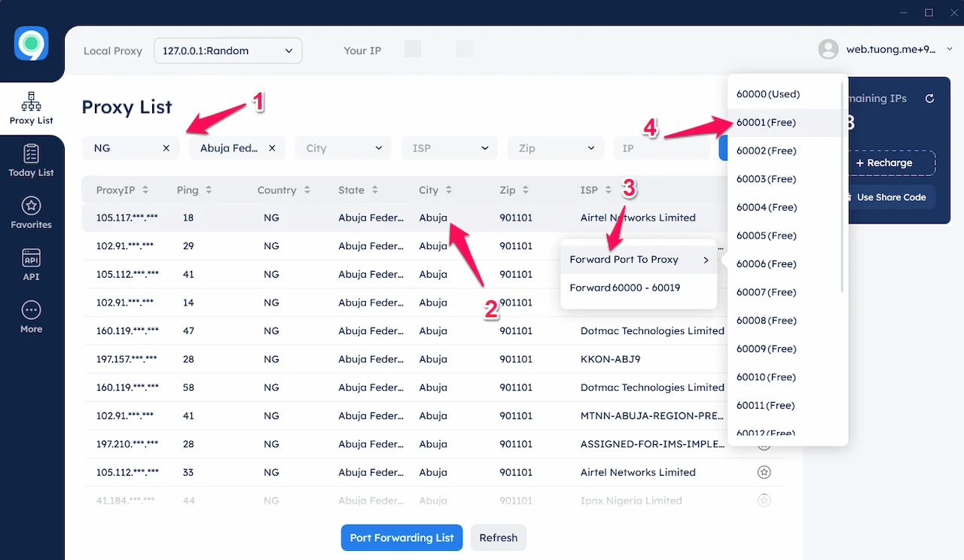Open the Local Proxy 127.0.0.1:Random dropdown
This screenshot has width=964, height=560.
coord(227,50)
